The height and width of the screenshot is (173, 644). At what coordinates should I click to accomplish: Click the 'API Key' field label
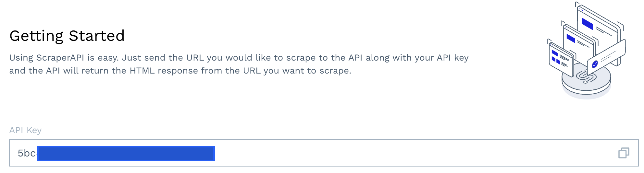click(x=25, y=130)
